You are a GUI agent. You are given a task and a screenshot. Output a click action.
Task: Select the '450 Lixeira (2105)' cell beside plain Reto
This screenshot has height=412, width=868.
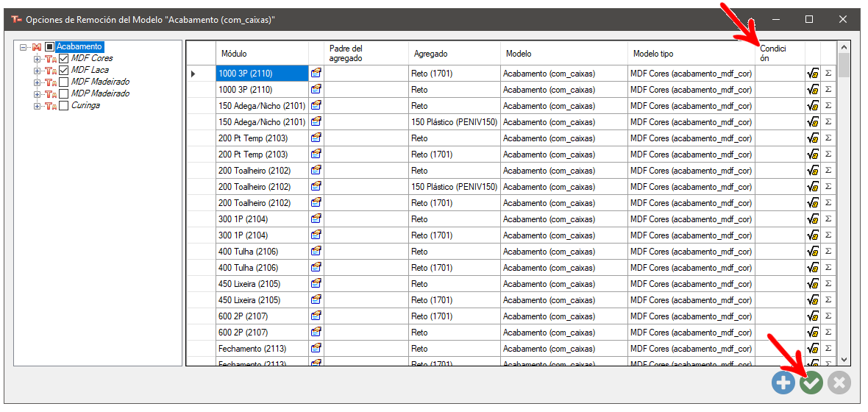[x=262, y=284]
